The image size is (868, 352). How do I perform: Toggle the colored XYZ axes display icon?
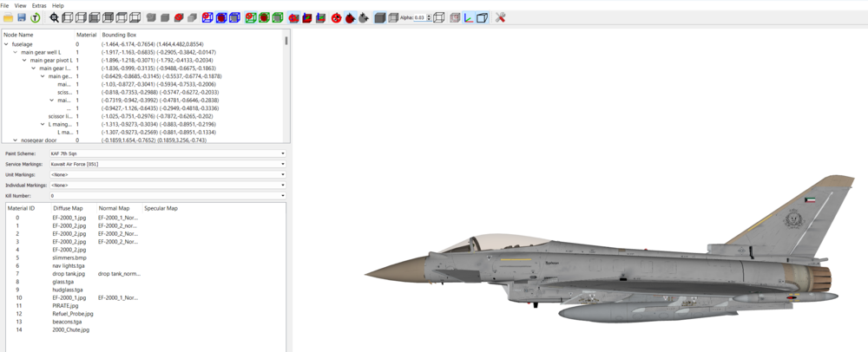click(x=469, y=17)
